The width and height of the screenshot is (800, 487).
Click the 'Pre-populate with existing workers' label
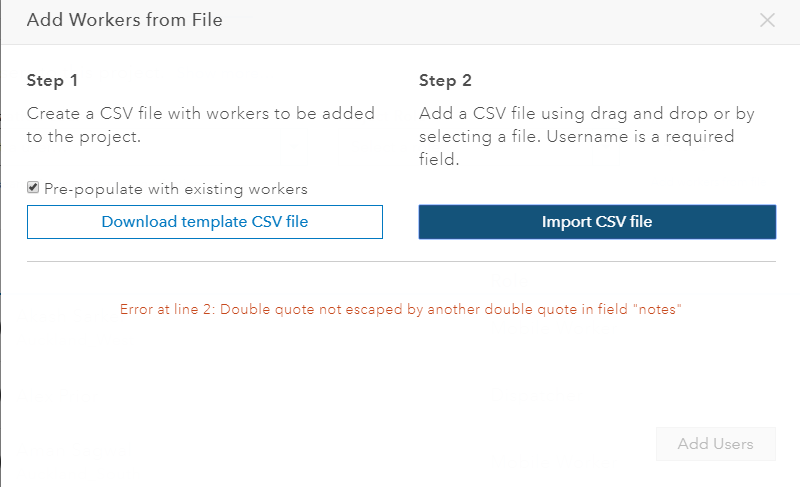(x=176, y=188)
